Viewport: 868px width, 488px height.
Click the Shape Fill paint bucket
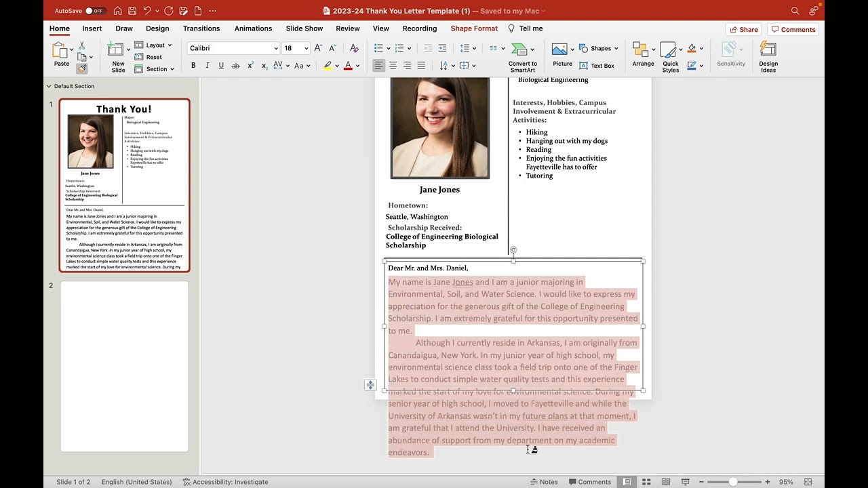692,48
